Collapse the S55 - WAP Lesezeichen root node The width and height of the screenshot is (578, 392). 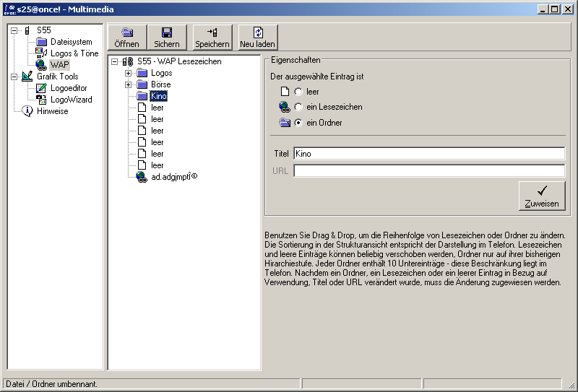pyautogui.click(x=115, y=61)
